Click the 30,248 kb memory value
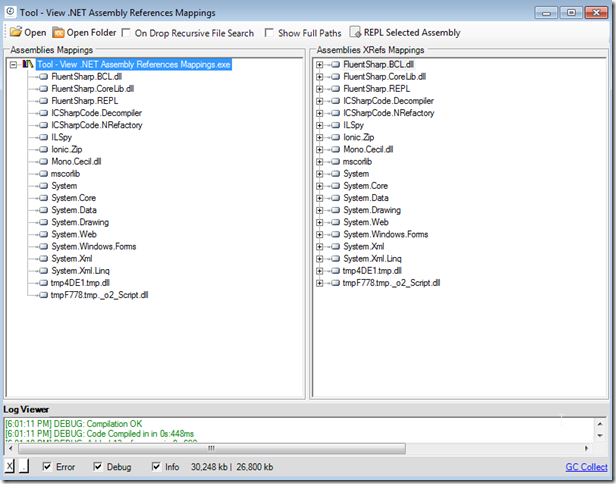Image resolution: width=616 pixels, height=484 pixels. (x=209, y=467)
